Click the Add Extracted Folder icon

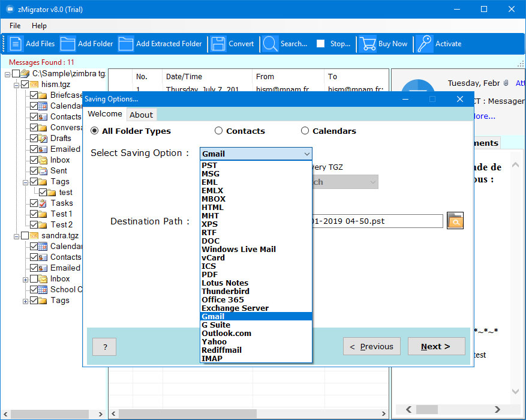click(126, 44)
